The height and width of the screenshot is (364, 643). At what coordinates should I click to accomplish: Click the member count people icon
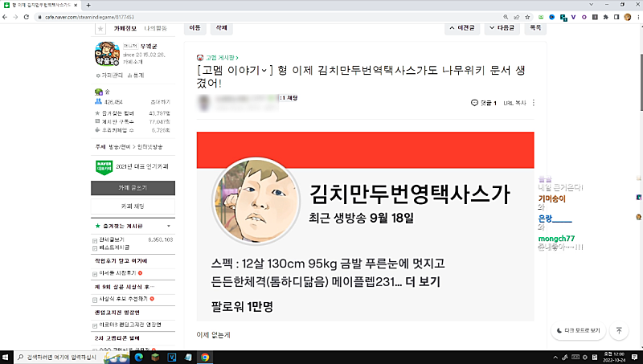pos(98,102)
